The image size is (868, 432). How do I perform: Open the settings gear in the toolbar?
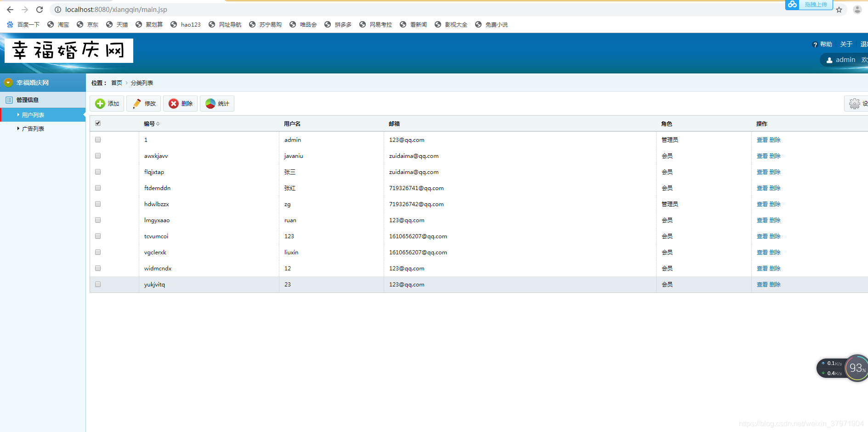pos(855,104)
